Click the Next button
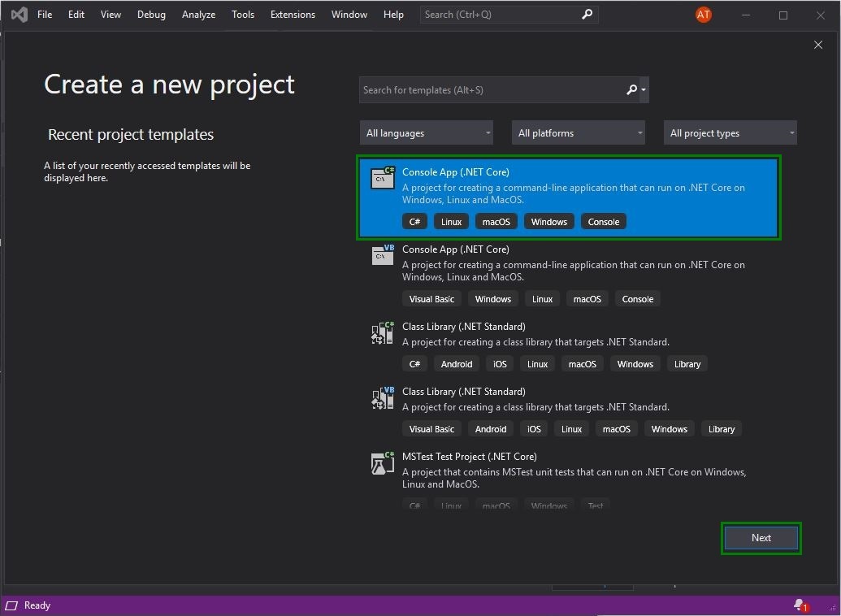 761,538
